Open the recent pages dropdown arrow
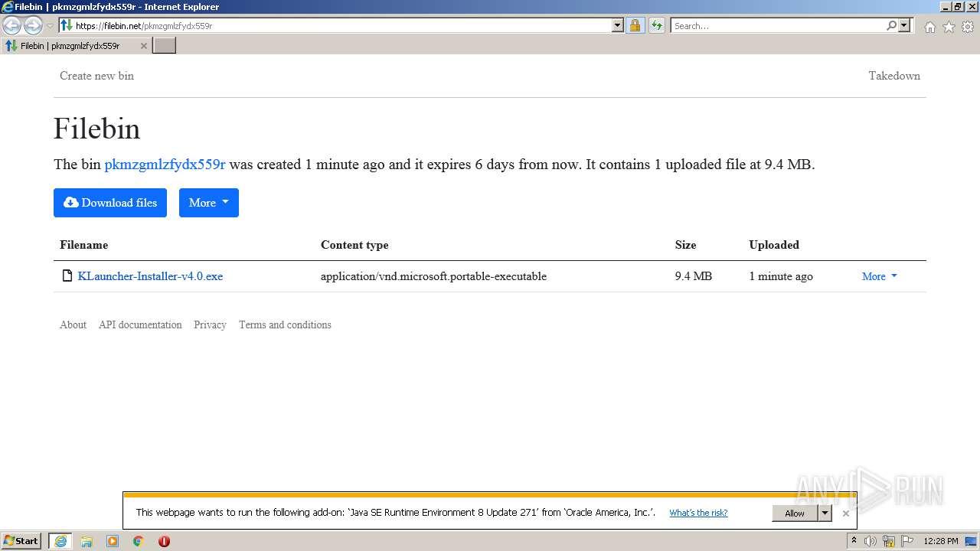 (x=50, y=26)
